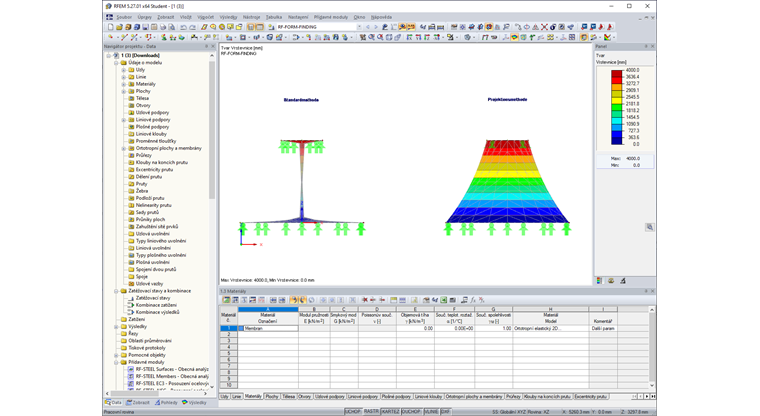Redo the last action
760x416 pixels.
[192, 27]
